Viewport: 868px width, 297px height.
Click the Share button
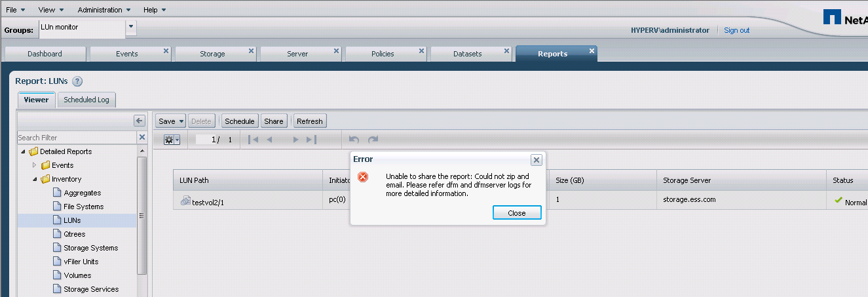(x=274, y=121)
